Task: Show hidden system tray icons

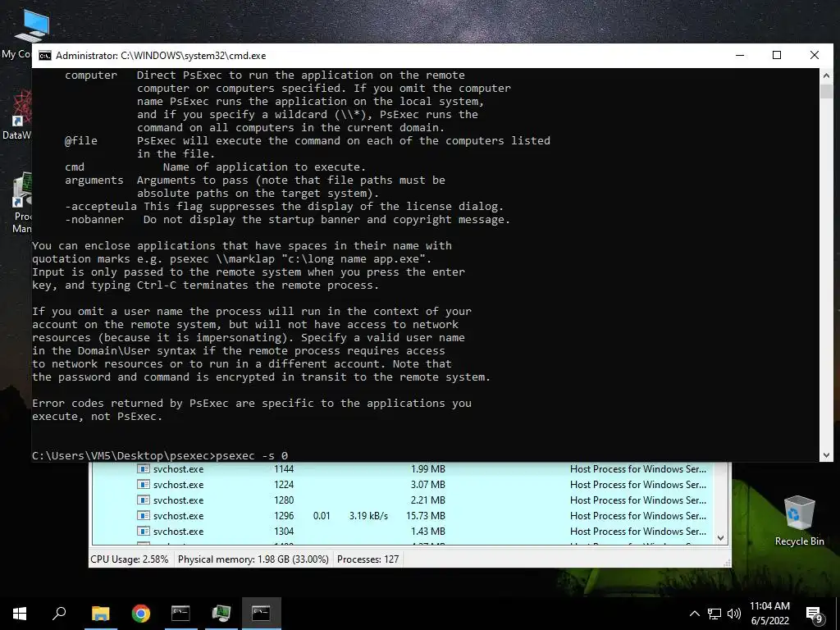Action: (694, 614)
